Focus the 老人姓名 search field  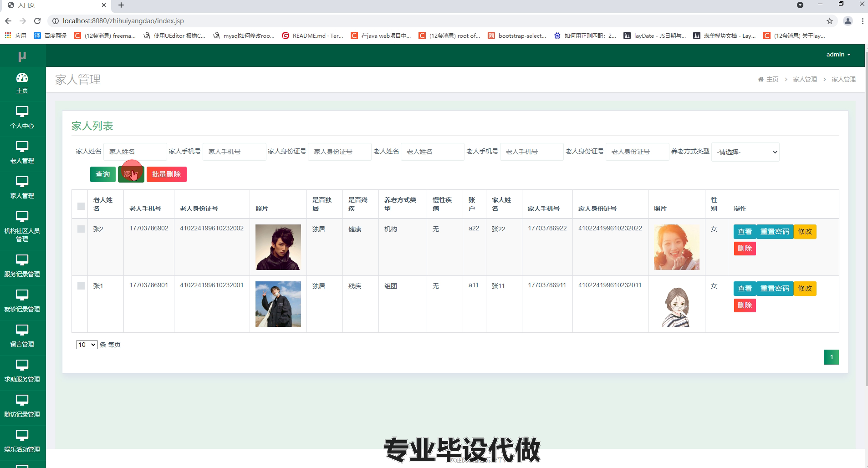point(433,152)
